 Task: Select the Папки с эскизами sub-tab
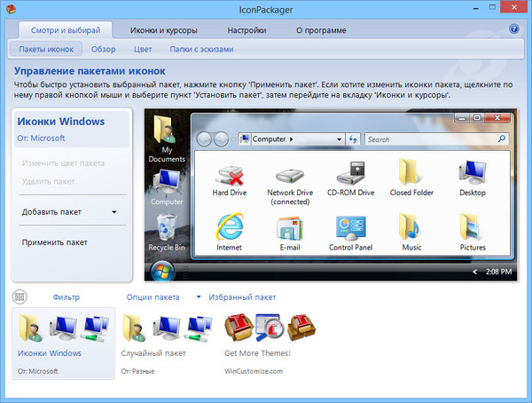tap(201, 50)
